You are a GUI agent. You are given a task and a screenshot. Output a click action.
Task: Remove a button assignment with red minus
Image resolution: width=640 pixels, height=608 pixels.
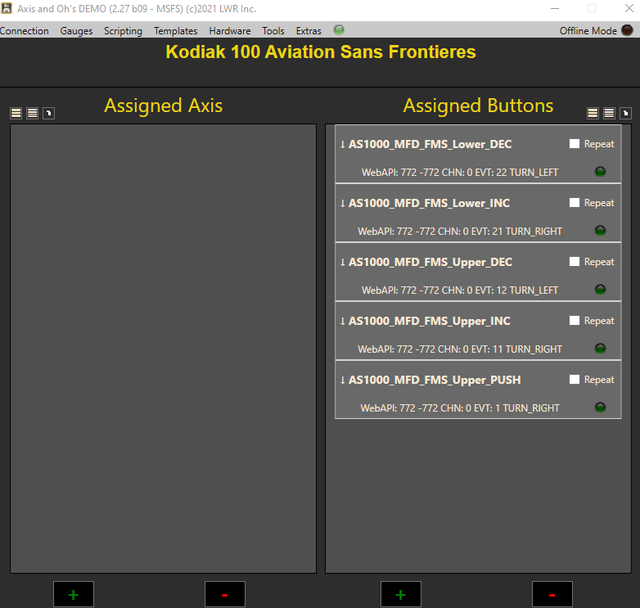(552, 595)
